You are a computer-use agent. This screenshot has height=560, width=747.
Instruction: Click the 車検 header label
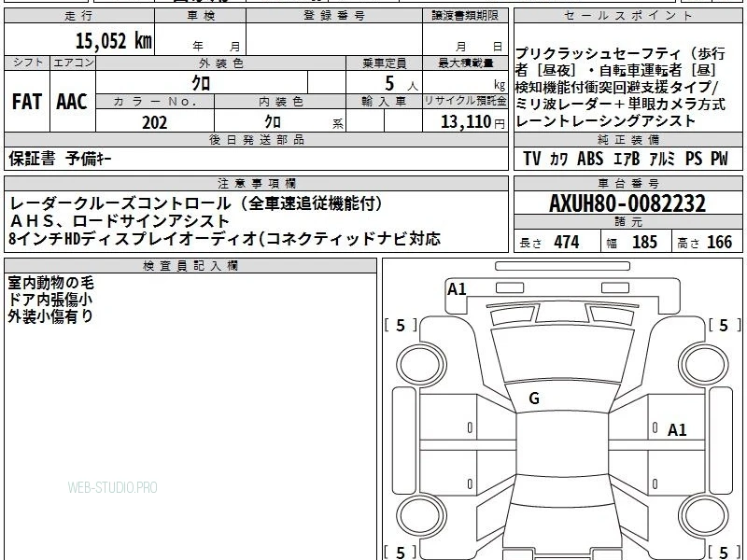pos(201,16)
